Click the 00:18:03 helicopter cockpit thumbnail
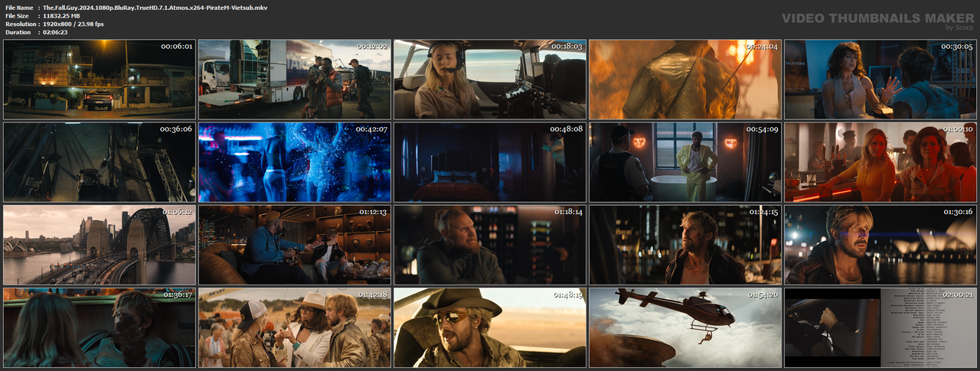Image resolution: width=980 pixels, height=371 pixels. pyautogui.click(x=490, y=80)
